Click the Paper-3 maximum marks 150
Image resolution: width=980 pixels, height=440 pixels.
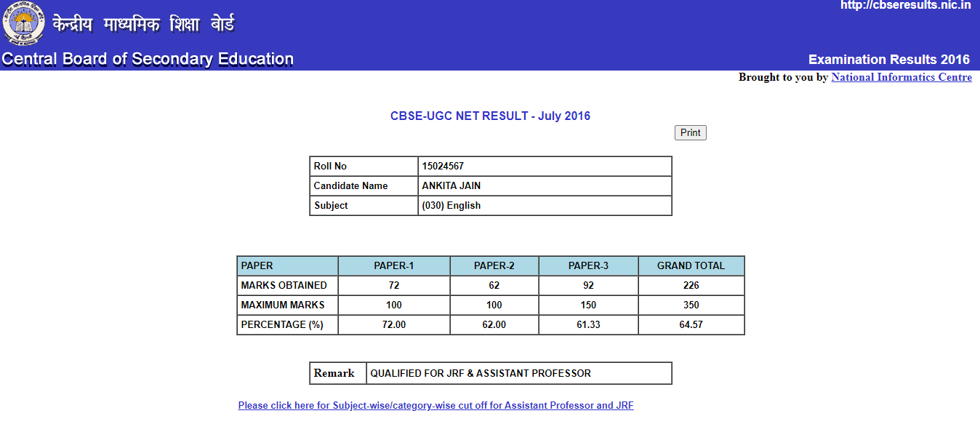(x=588, y=305)
